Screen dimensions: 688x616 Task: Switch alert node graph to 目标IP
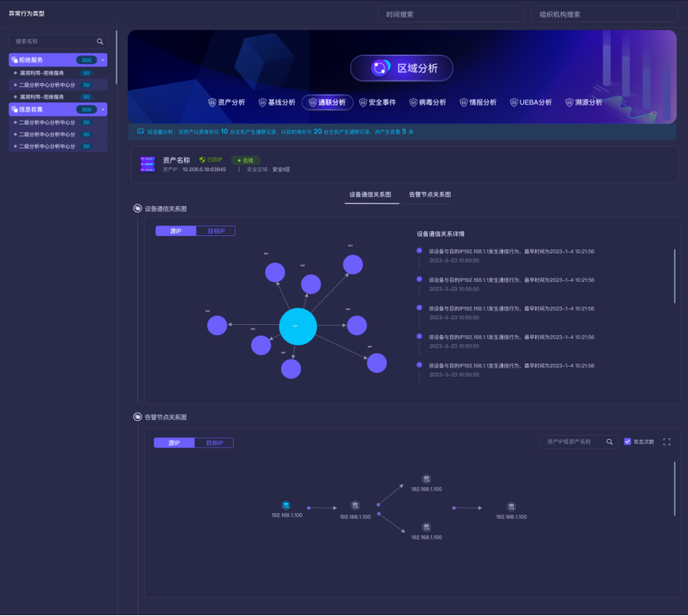coord(214,443)
